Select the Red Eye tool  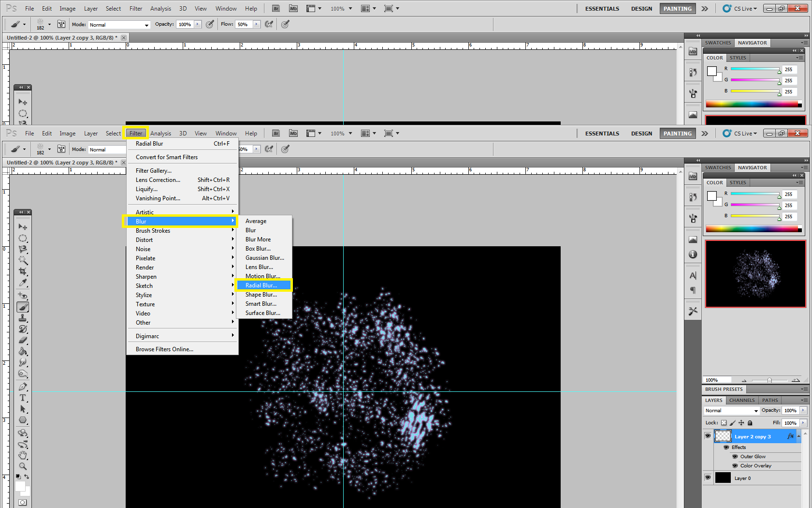pyautogui.click(x=23, y=296)
